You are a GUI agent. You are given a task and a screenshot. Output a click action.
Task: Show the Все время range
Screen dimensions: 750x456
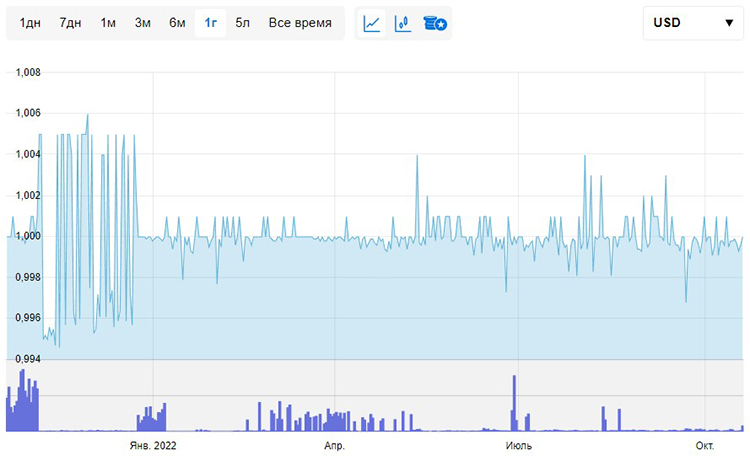point(300,23)
